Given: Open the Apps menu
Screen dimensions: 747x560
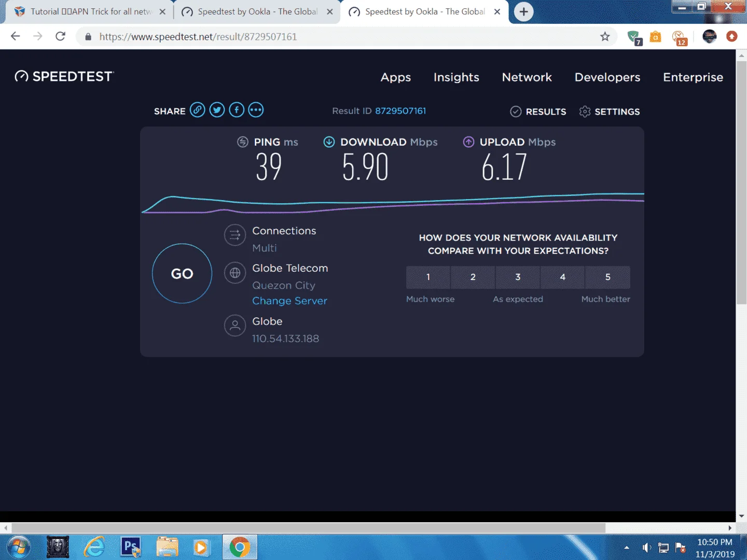Looking at the screenshot, I should point(396,77).
